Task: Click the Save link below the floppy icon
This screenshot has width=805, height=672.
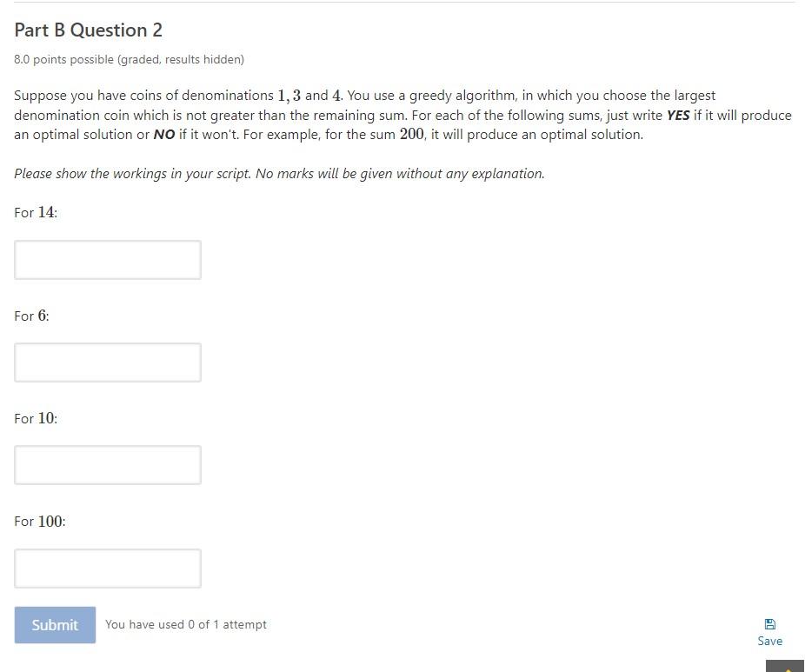Action: (769, 641)
